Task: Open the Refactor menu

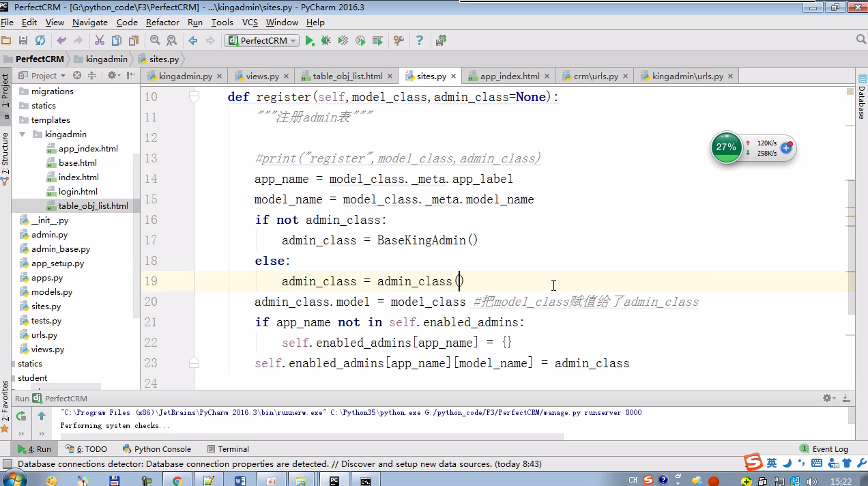Action: pos(162,23)
